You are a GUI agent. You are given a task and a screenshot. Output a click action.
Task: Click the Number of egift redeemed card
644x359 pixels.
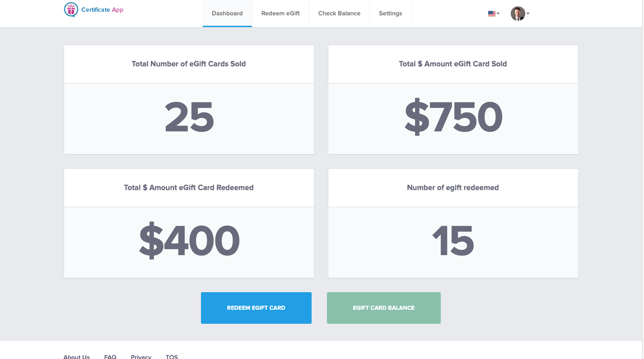[453, 224]
